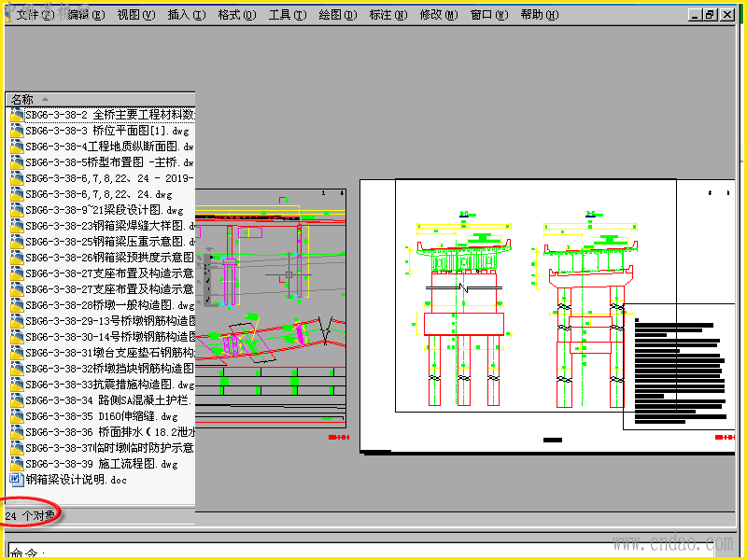Click the upper SBG6-3-38-27支座布置及构造示意 file row

pos(102,273)
